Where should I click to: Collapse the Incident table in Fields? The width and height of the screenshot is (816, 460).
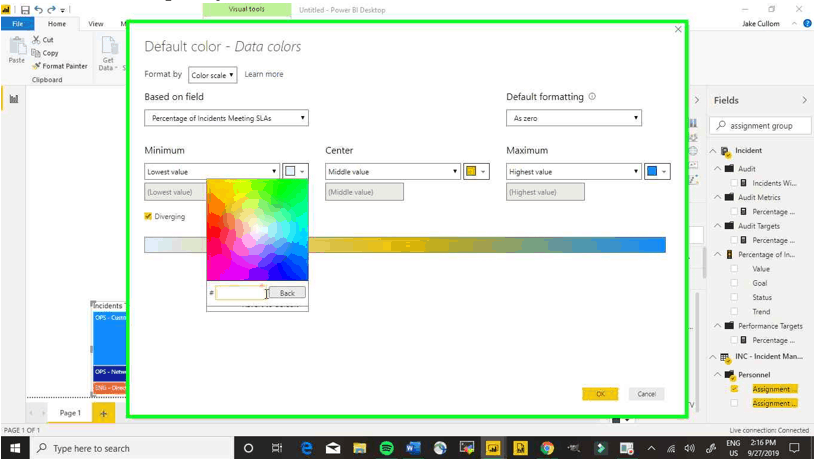click(x=712, y=151)
